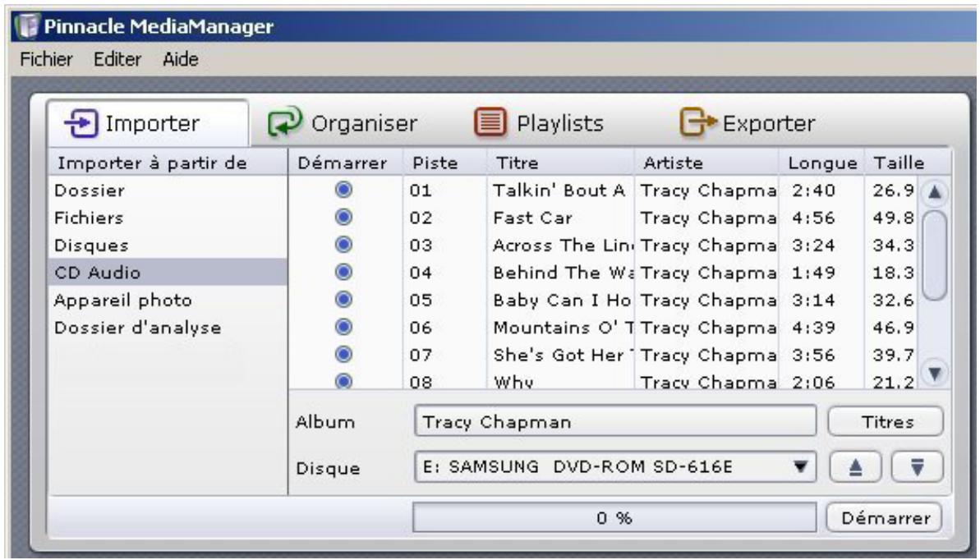Screen dimensions: 980x560
Task: Click the orange Exporter arrow icon
Action: [x=697, y=122]
